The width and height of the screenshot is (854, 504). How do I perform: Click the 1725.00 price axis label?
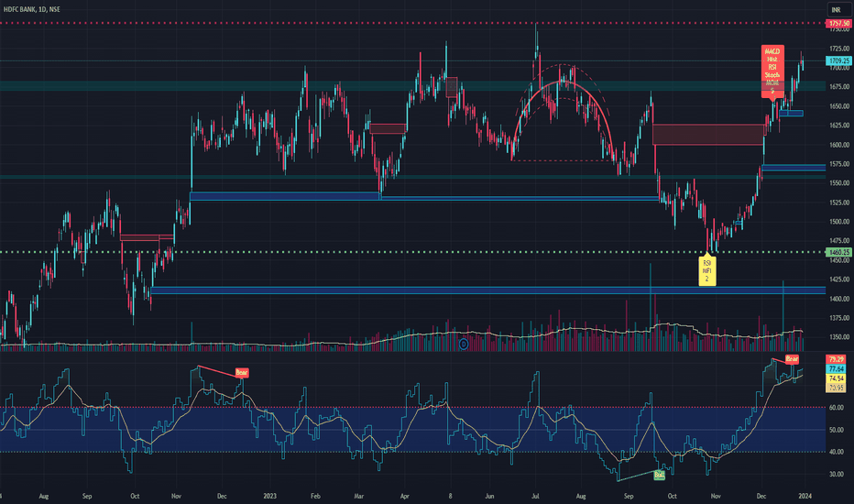(x=839, y=49)
